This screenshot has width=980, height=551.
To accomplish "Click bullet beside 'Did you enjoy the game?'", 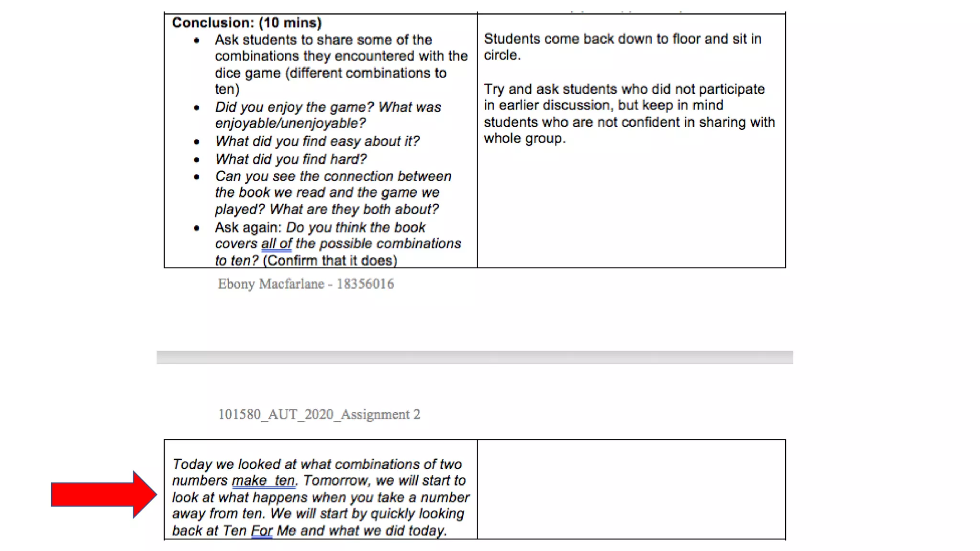I will pos(197,108).
